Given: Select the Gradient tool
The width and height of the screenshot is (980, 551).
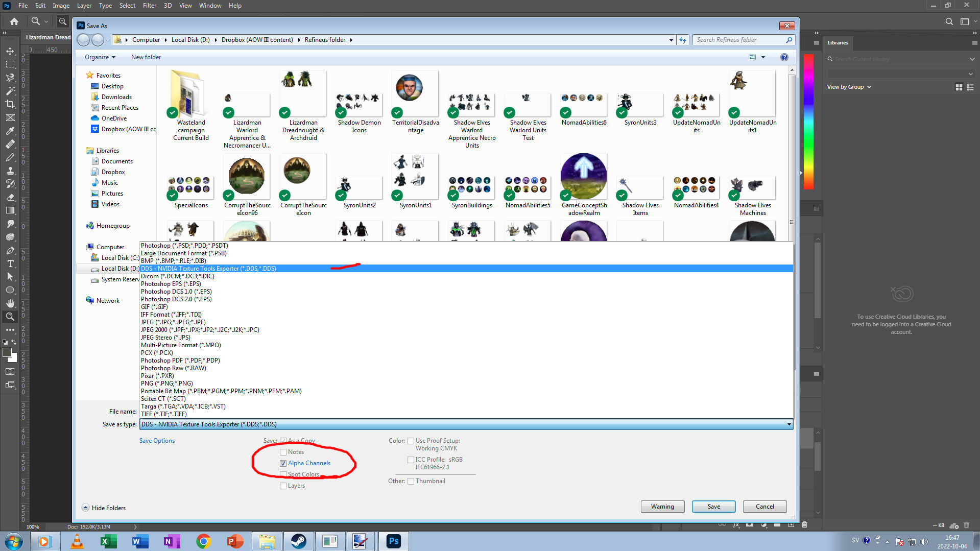Looking at the screenshot, I should (10, 210).
